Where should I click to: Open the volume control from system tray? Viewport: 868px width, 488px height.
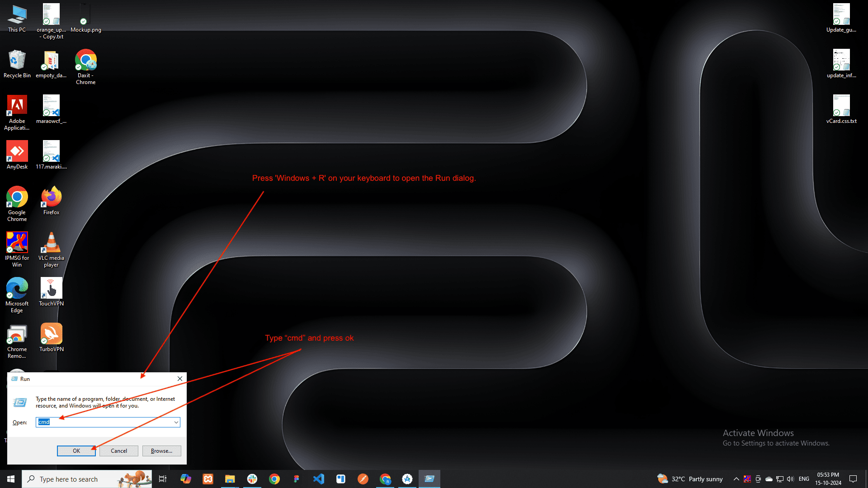coord(790,479)
